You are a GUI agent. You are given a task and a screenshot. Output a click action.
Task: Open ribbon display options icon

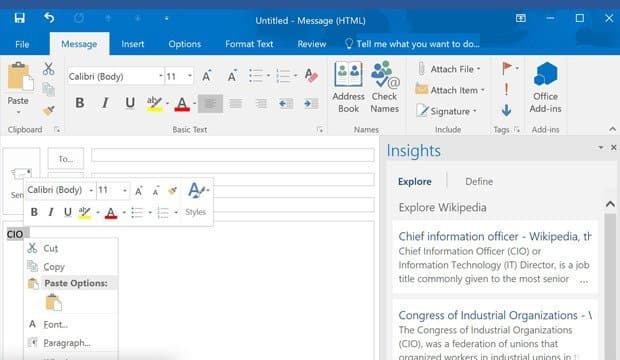(521, 18)
